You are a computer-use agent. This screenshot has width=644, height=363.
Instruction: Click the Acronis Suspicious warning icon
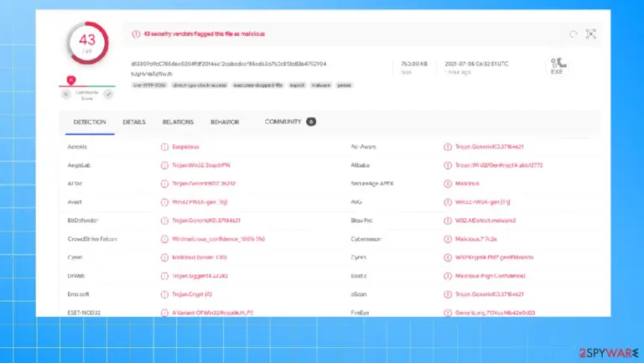(164, 147)
